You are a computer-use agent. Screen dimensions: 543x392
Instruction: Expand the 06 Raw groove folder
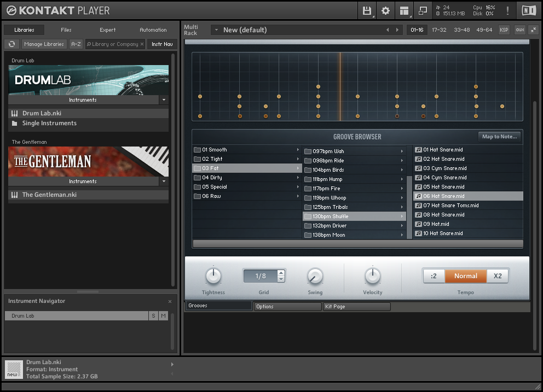[298, 196]
